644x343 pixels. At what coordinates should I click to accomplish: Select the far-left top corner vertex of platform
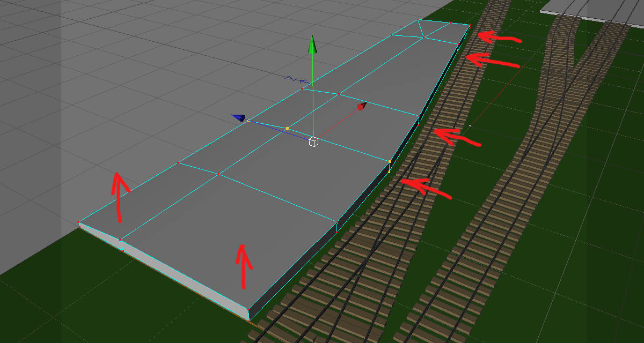[79, 222]
